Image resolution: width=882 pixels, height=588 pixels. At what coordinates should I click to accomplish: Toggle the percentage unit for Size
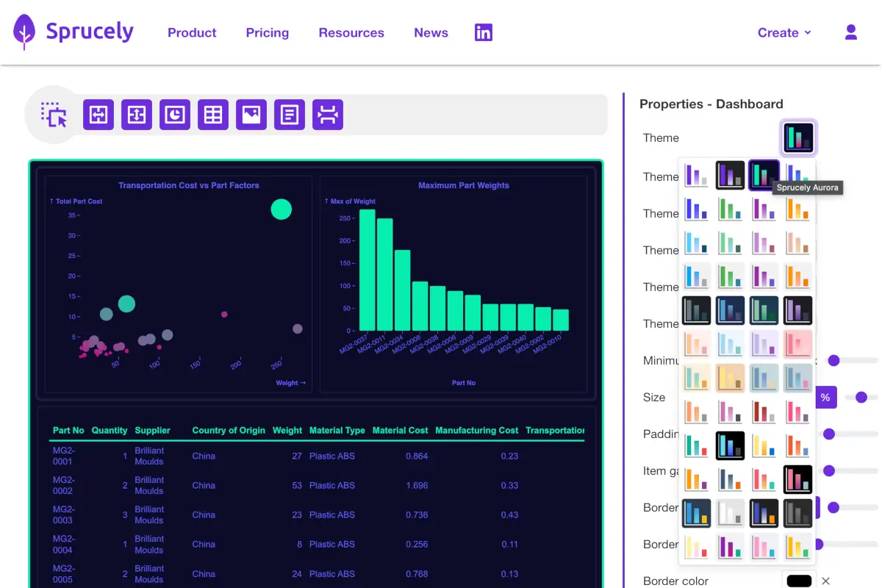coord(825,397)
